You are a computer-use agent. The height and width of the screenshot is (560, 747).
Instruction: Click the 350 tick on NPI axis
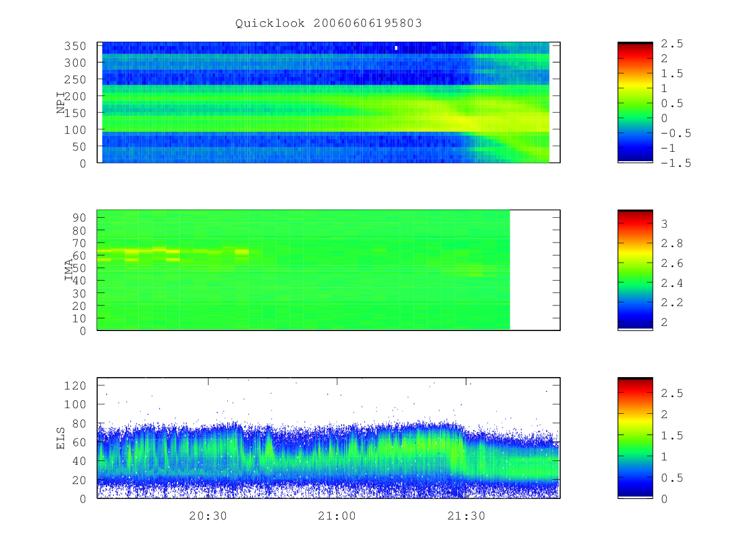pos(78,46)
